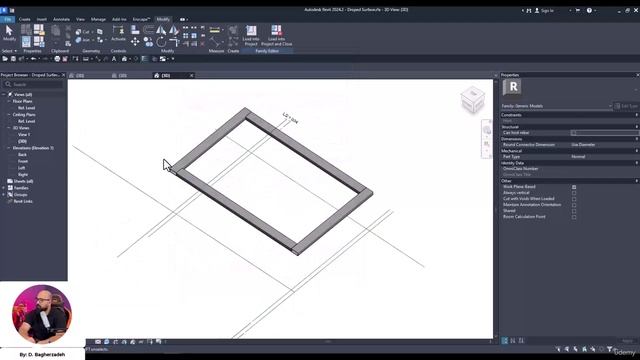
Task: Toggle the Room Calculation Point checkbox
Action: [574, 217]
